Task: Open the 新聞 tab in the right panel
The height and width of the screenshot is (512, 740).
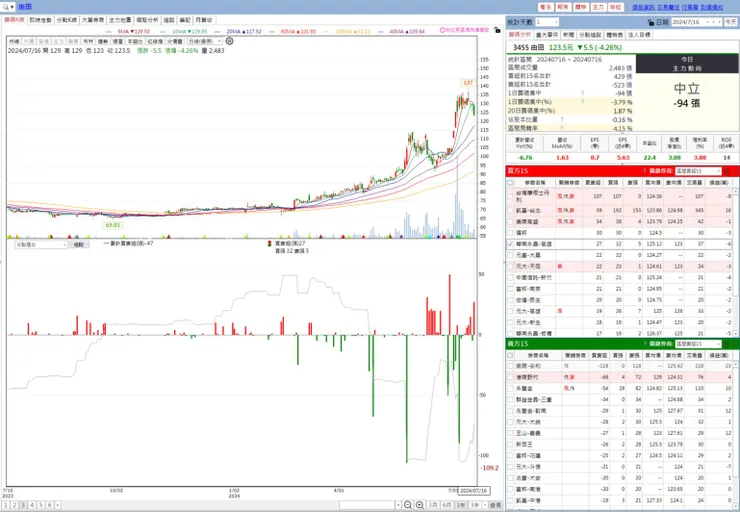Action: coord(569,35)
